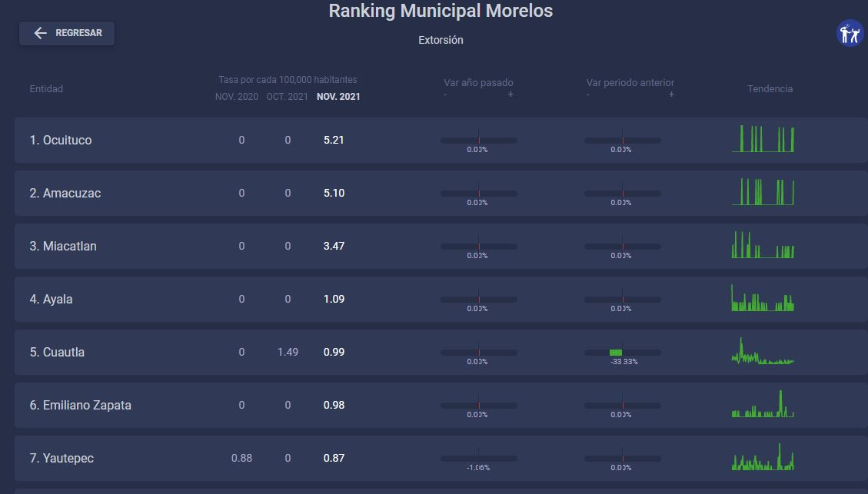Open the Cuautla trend sparkline
Viewport: 868px width, 494px height.
point(763,351)
